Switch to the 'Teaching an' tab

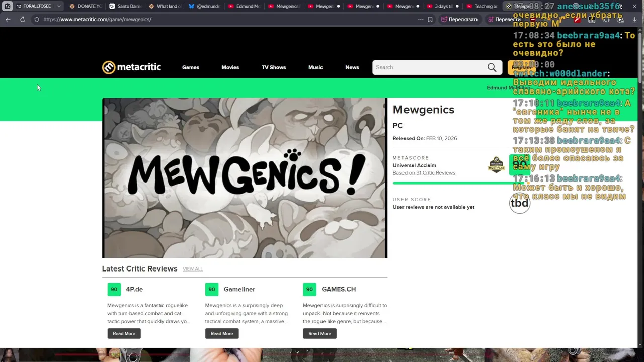(482, 6)
